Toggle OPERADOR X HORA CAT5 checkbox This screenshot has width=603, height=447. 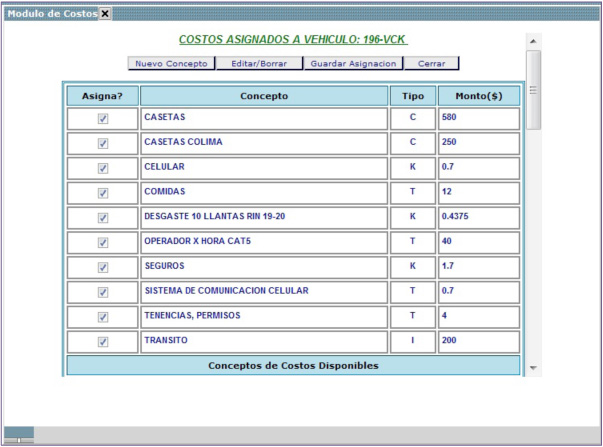click(103, 243)
